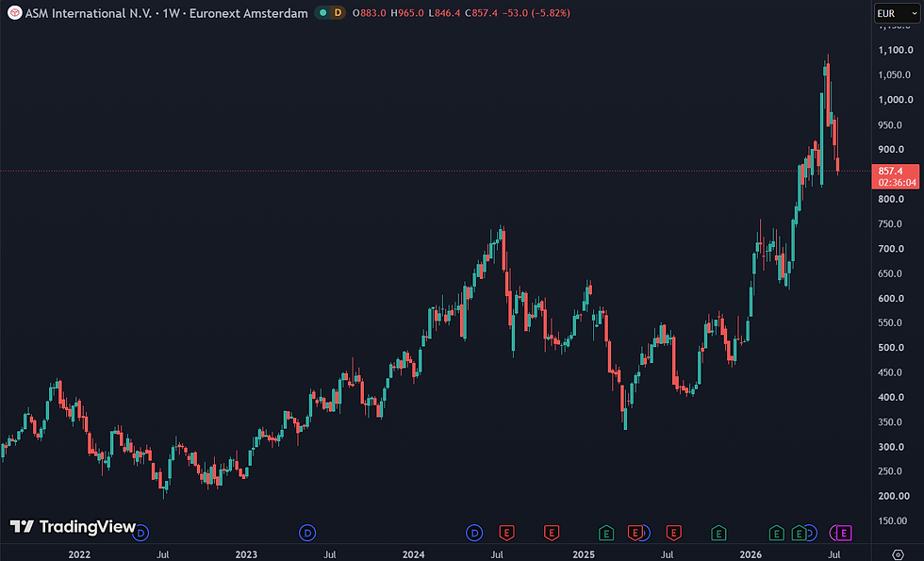
Task: Open the EUR currency dropdown
Action: 897,13
